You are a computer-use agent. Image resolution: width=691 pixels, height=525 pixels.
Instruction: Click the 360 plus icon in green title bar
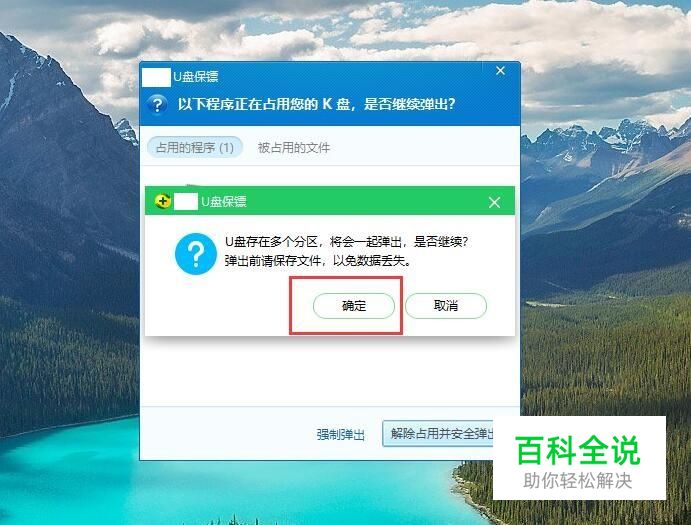point(163,201)
